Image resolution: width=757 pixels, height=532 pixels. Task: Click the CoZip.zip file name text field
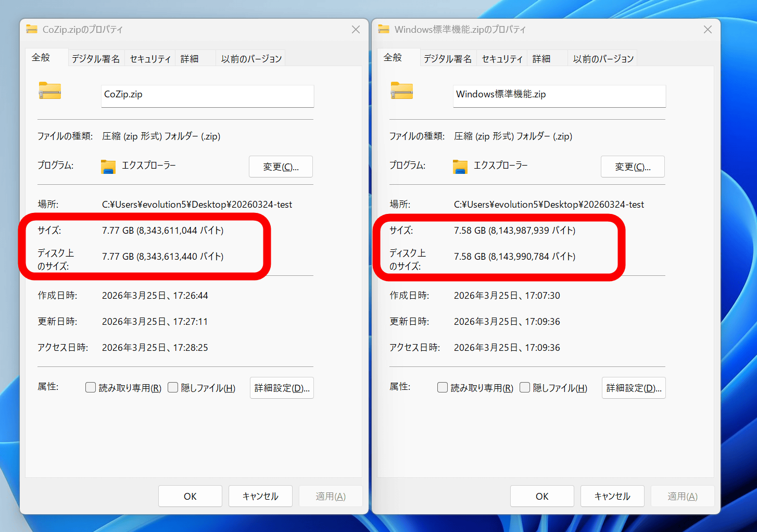207,95
